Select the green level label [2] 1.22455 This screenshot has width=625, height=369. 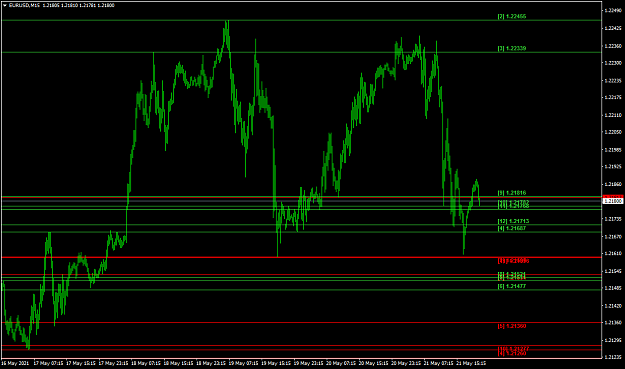point(512,16)
